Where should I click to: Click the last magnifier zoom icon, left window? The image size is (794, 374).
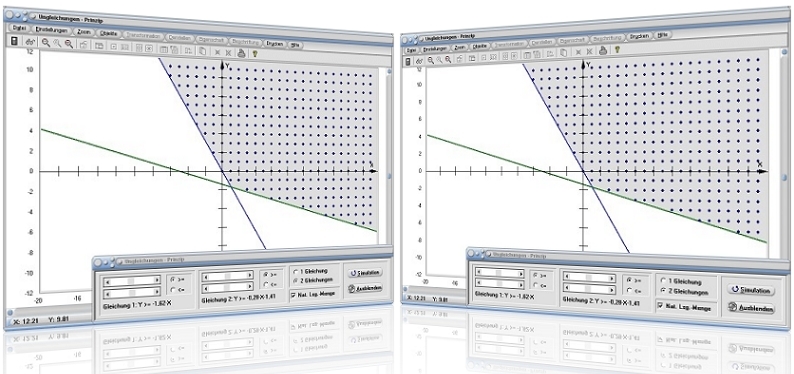coord(68,45)
